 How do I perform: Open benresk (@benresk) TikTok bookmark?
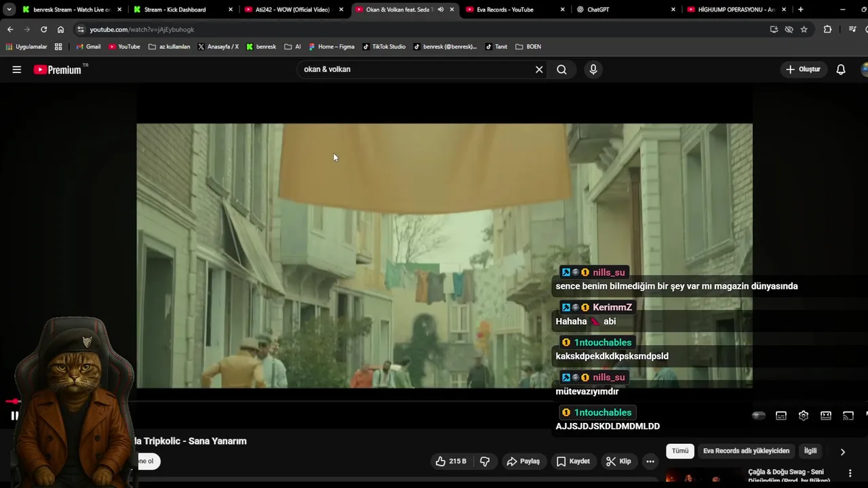point(444,47)
